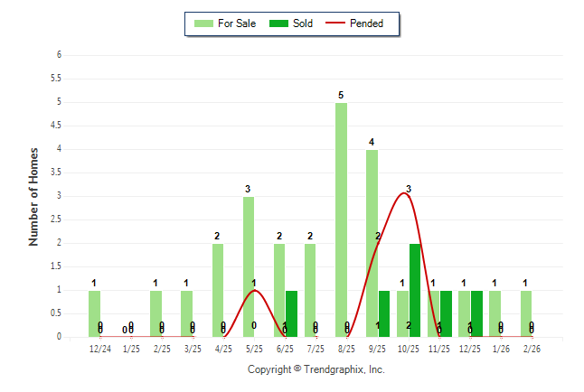Select the 9/25 For Sale bar showing 4
The width and height of the screenshot is (584, 392).
pos(372,243)
